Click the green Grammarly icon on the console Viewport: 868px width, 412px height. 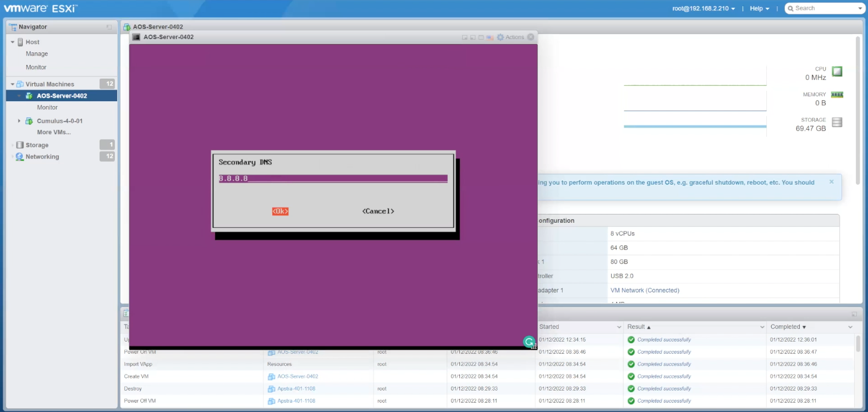click(x=529, y=342)
